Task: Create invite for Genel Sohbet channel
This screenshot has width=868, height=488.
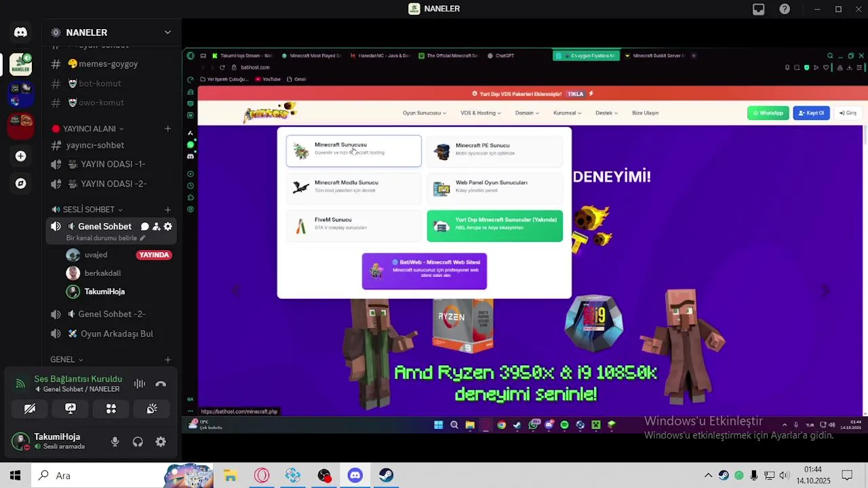Action: pyautogui.click(x=156, y=226)
